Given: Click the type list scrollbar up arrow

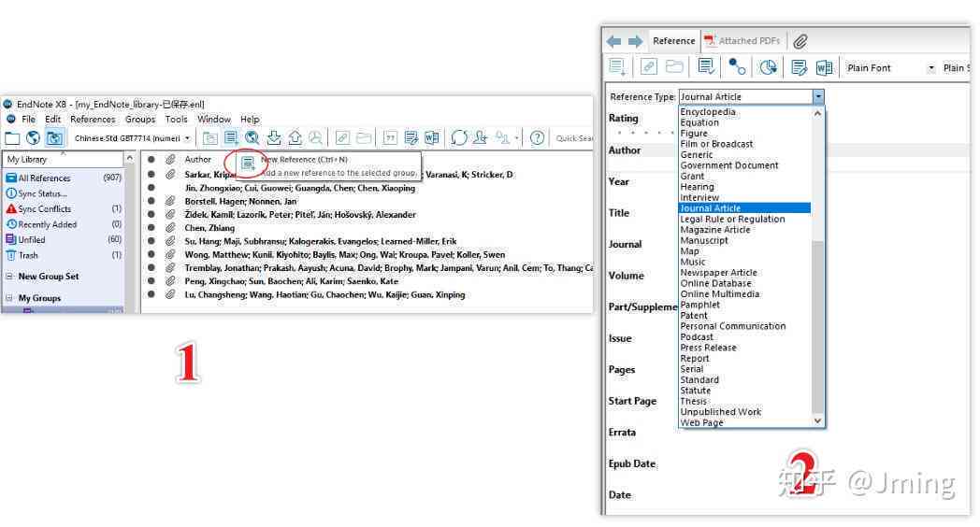Looking at the screenshot, I should (817, 113).
